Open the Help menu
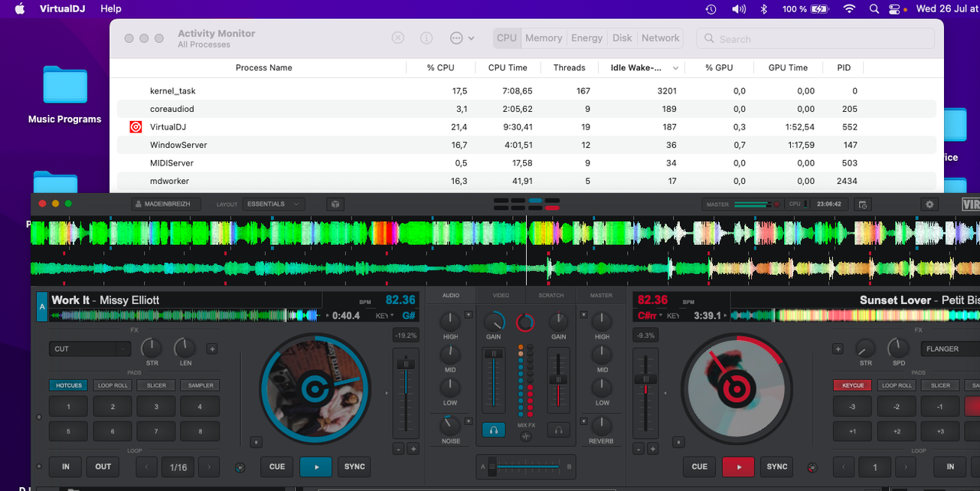The width and height of the screenshot is (980, 491). pos(111,9)
